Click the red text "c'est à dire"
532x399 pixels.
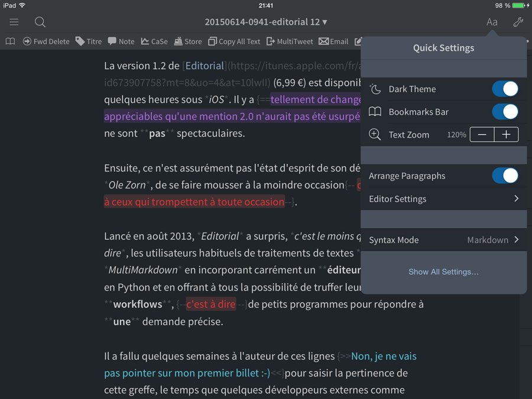click(210, 304)
